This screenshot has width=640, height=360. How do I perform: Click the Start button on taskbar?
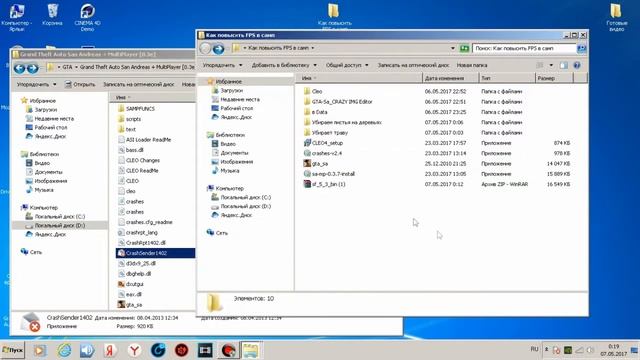point(13,350)
